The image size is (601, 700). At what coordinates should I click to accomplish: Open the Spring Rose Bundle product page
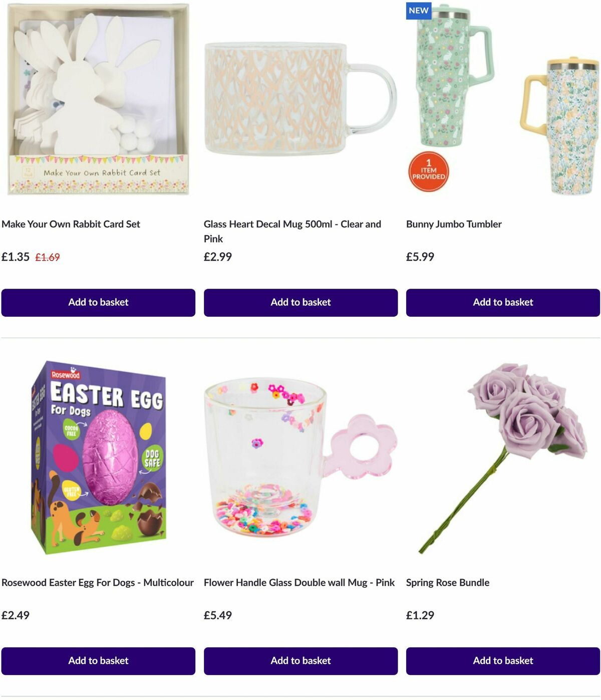point(448,583)
